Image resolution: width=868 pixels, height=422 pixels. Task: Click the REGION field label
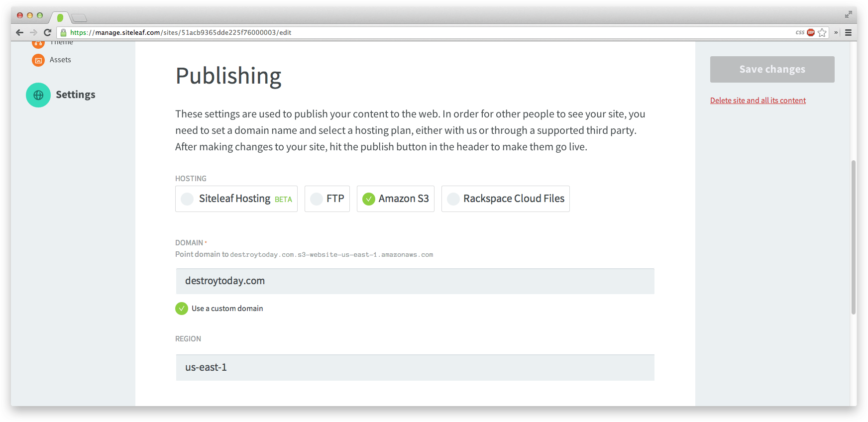tap(188, 339)
